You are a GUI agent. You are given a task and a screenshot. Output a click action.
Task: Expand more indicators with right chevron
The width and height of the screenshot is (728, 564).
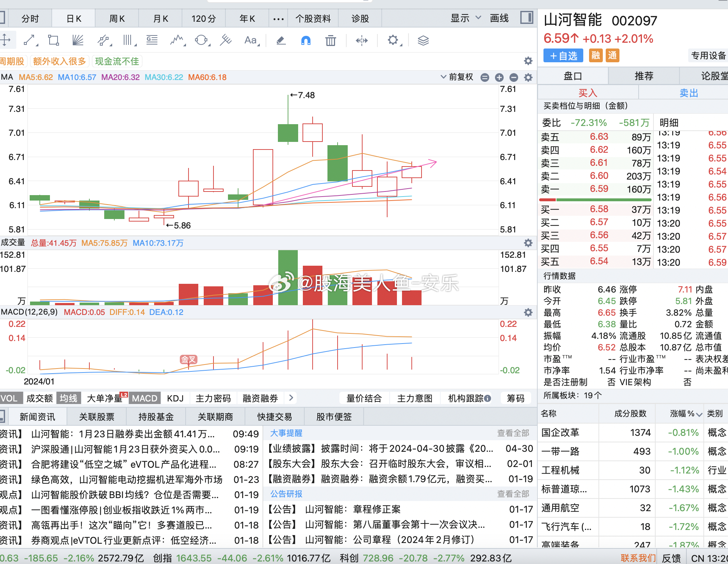click(291, 398)
